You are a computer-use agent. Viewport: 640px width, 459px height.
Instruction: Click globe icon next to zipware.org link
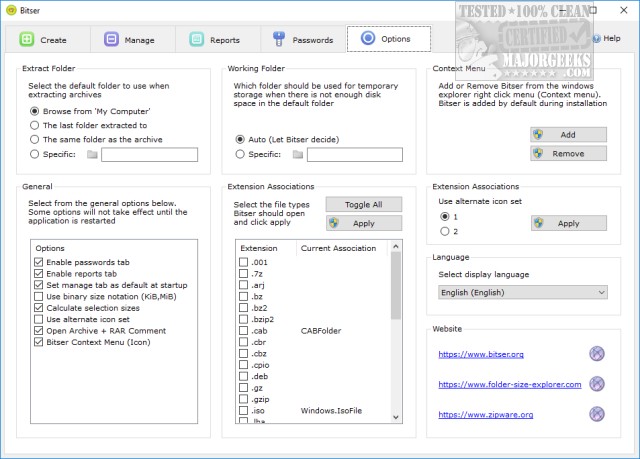597,414
